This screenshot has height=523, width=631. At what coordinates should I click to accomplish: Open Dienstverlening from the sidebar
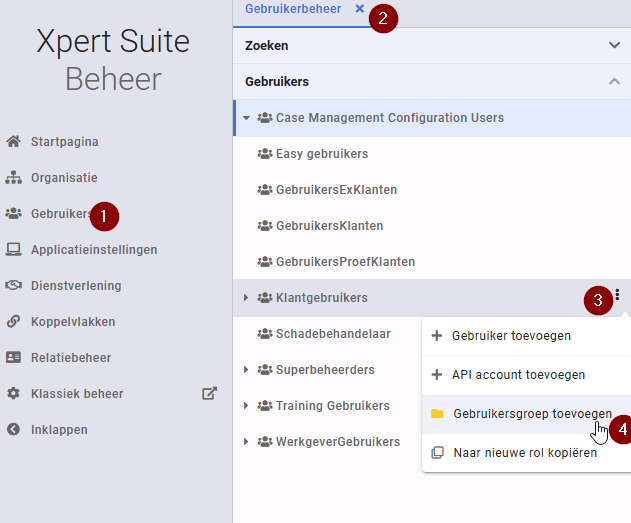point(76,286)
